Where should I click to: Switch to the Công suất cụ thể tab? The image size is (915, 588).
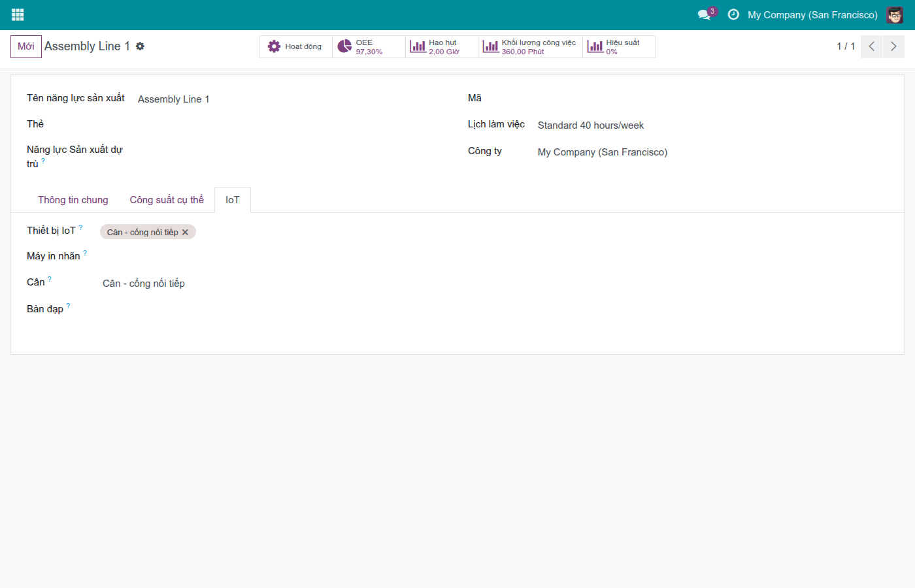click(167, 200)
